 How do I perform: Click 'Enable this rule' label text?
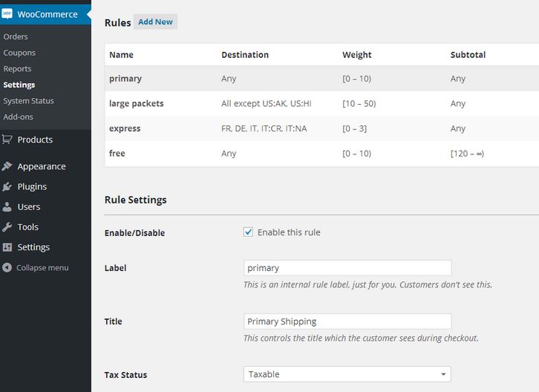289,232
